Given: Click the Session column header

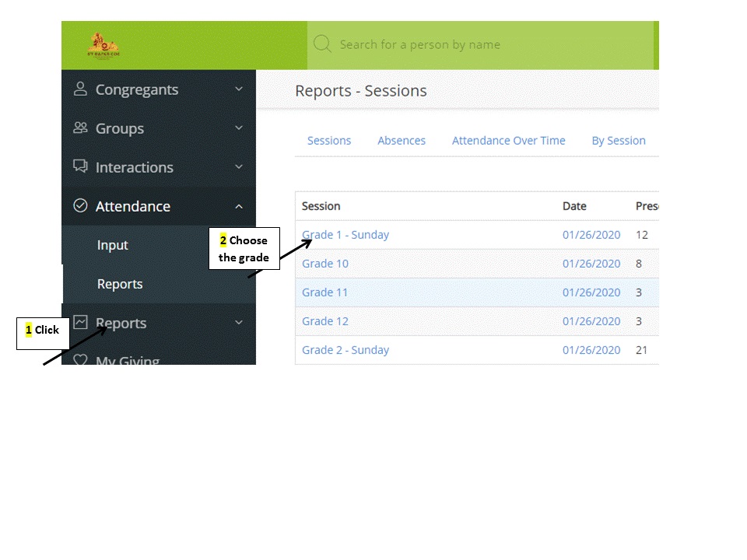Looking at the screenshot, I should click(321, 206).
